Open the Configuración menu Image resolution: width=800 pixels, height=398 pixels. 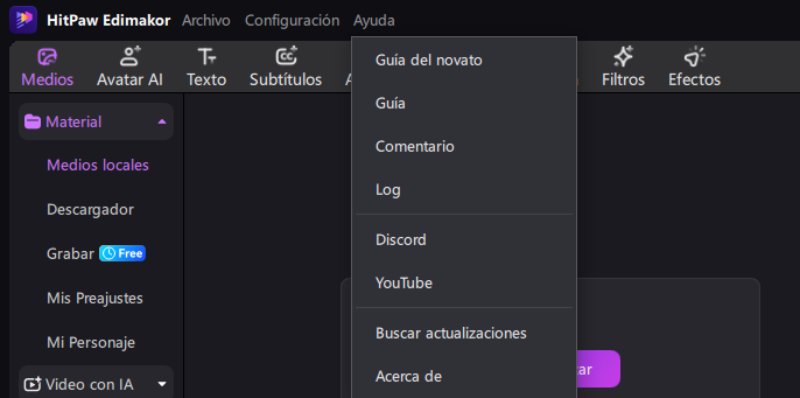click(x=292, y=20)
